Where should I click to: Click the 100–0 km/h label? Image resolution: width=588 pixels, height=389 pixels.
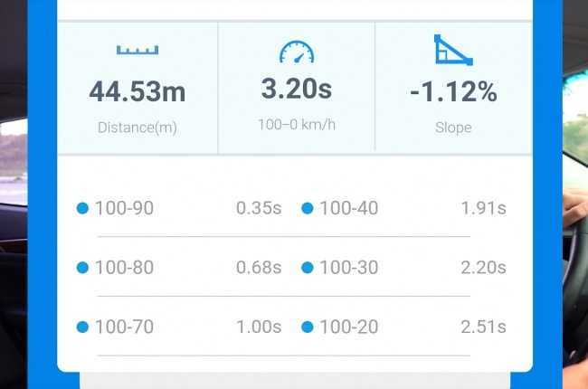click(x=297, y=125)
